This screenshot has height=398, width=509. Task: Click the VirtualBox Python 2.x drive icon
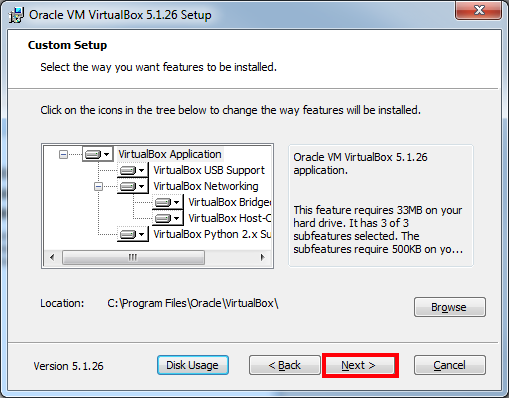pyautogui.click(x=132, y=234)
